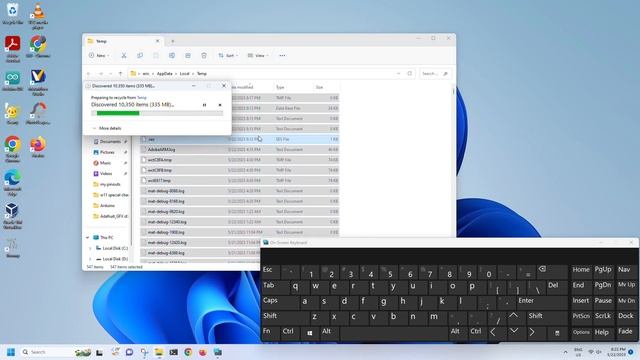Screen dimensions: 640x360
Task: Open the New dropdown in Explorer toolbar
Action: point(99,56)
